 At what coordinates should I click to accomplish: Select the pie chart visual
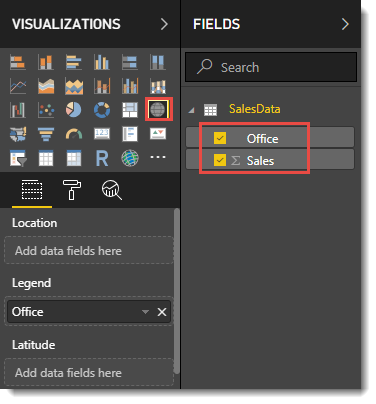coord(74,110)
